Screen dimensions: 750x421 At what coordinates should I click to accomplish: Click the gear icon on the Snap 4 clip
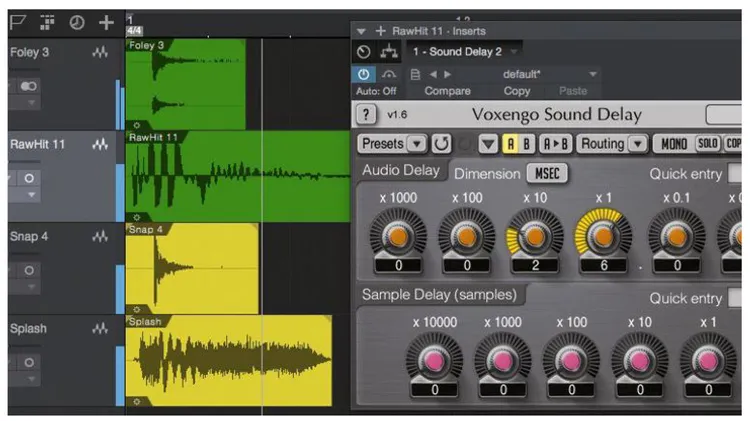click(137, 310)
